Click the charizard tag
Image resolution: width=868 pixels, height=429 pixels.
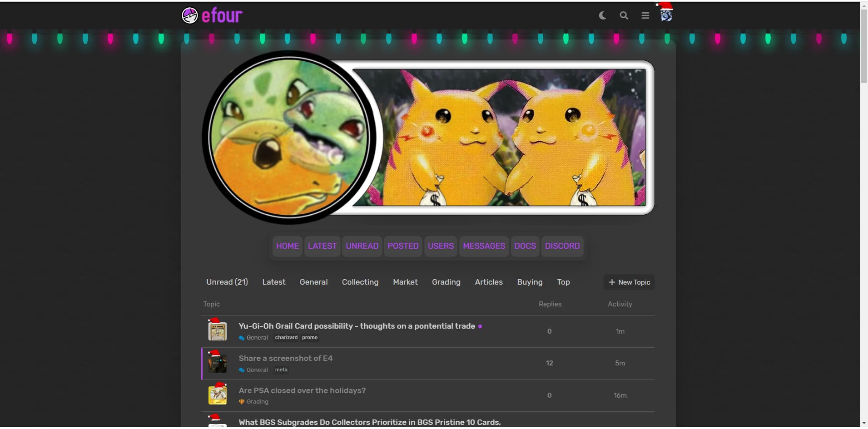(286, 338)
